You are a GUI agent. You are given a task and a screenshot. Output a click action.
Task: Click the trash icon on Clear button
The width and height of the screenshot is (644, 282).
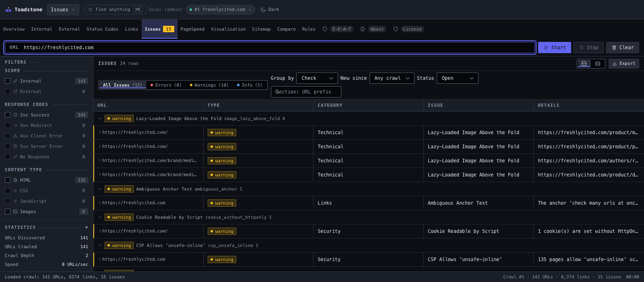[x=614, y=48]
